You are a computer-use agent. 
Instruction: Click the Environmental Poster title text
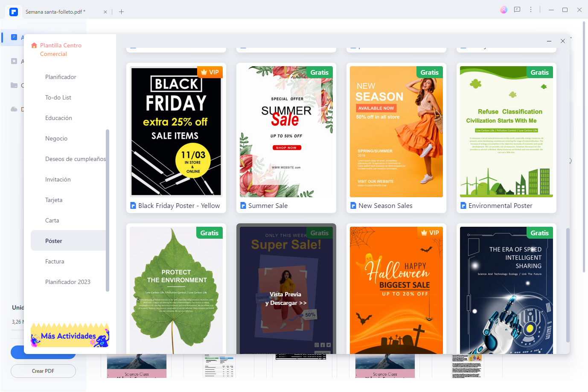[500, 206]
